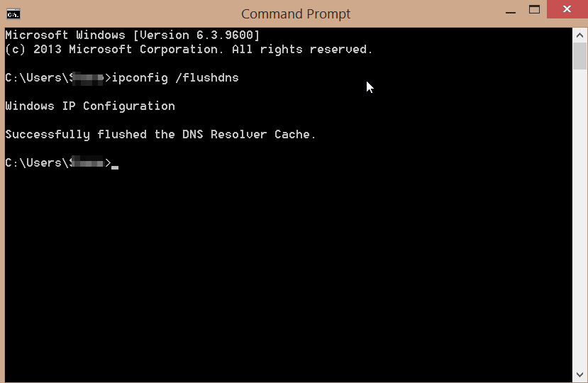588x383 pixels.
Task: Click the scrollbar down arrow
Action: point(579,374)
